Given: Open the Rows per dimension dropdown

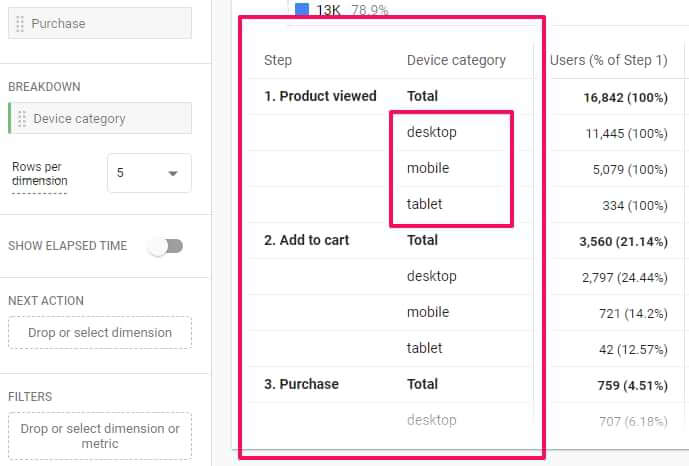Looking at the screenshot, I should coord(149,173).
